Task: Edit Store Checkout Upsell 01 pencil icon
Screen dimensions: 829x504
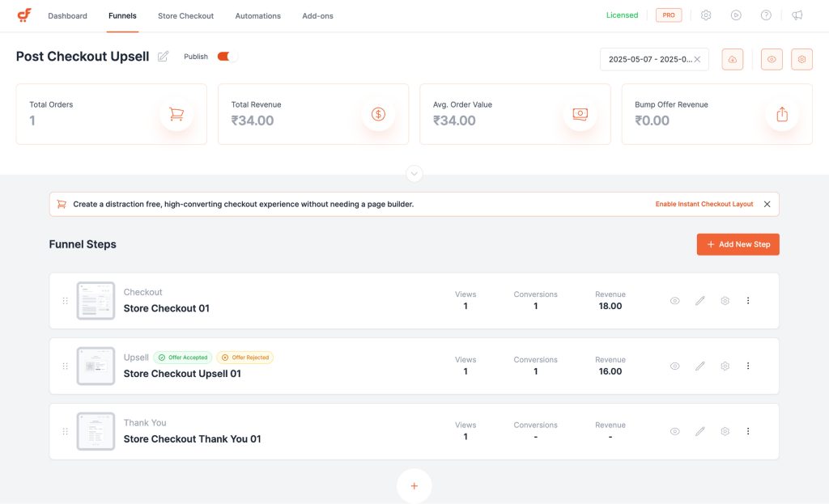Action: [x=700, y=366]
